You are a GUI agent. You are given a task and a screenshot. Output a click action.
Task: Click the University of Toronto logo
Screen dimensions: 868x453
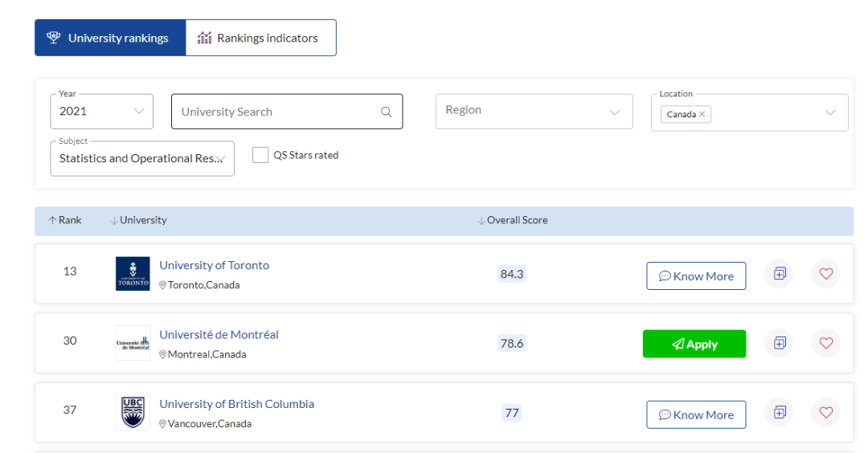[x=133, y=273]
